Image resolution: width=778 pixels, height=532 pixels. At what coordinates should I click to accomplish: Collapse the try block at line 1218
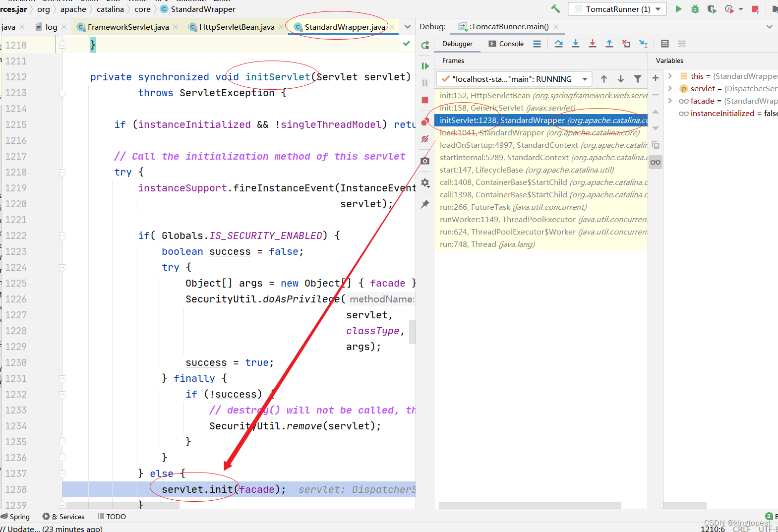point(62,172)
